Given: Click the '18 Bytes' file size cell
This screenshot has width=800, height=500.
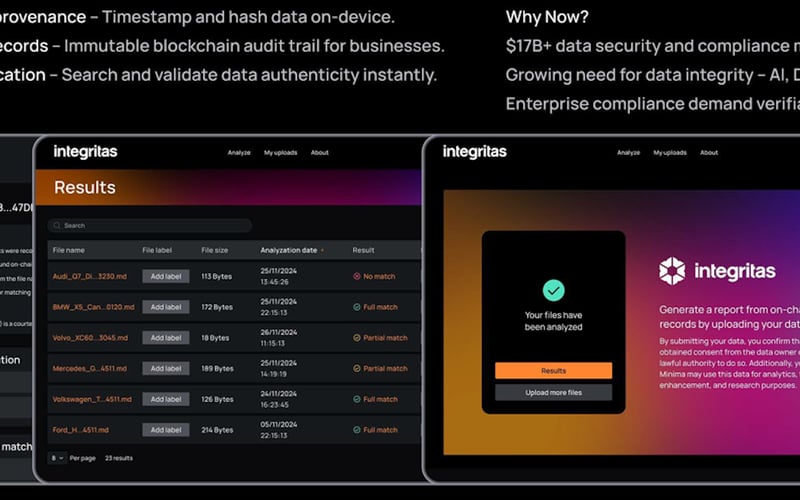Looking at the screenshot, I should coord(215,338).
